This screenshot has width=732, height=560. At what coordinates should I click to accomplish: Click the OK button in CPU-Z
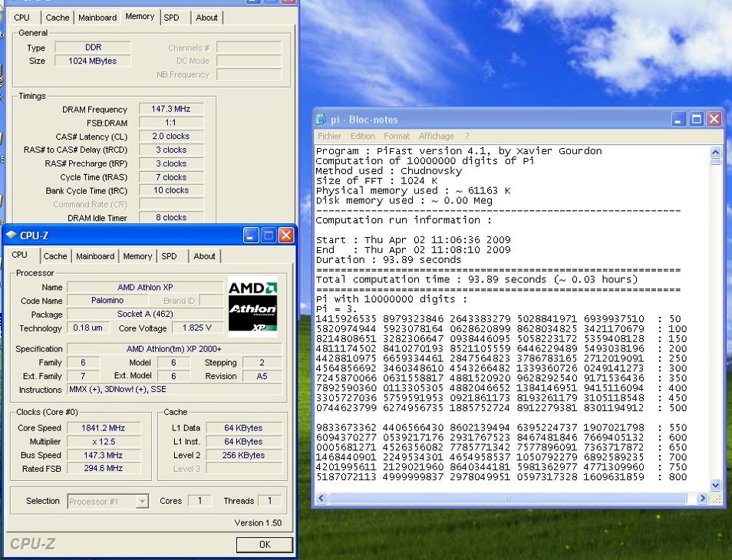(x=265, y=545)
